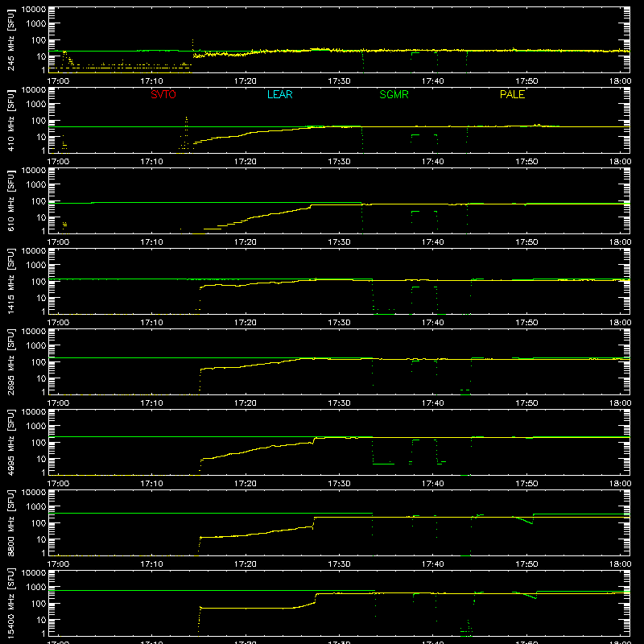
Task: Click 17:10 time label under 245 MHz panel
Action: pos(151,81)
